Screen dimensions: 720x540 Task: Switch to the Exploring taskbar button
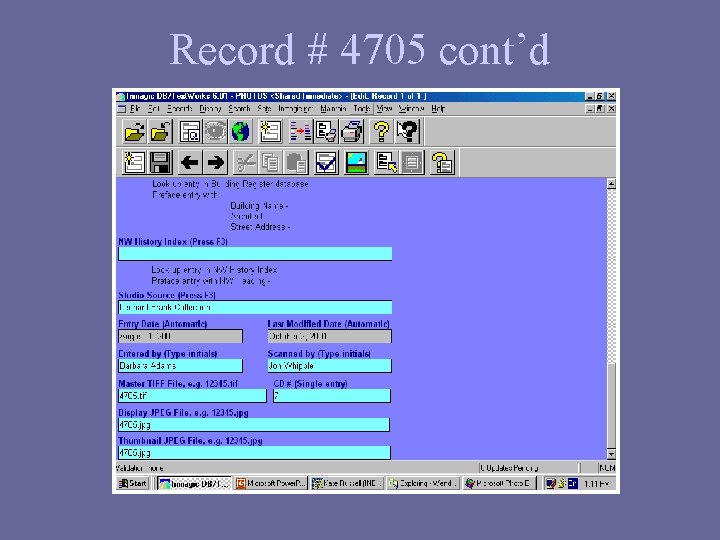click(x=423, y=484)
